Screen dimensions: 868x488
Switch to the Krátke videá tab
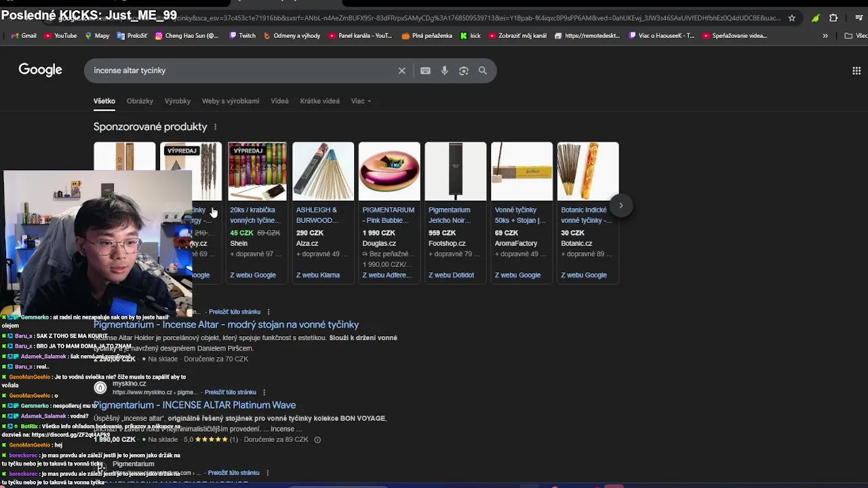pos(320,101)
